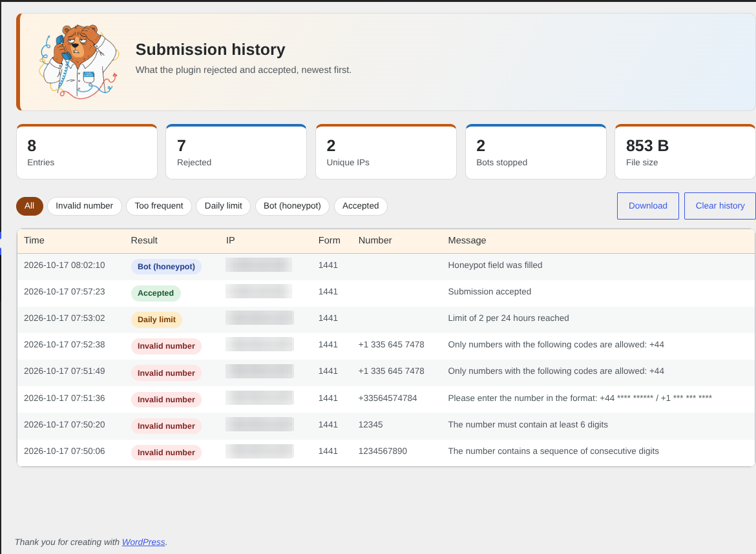Click the Time column header
756x554 pixels.
[x=34, y=240]
